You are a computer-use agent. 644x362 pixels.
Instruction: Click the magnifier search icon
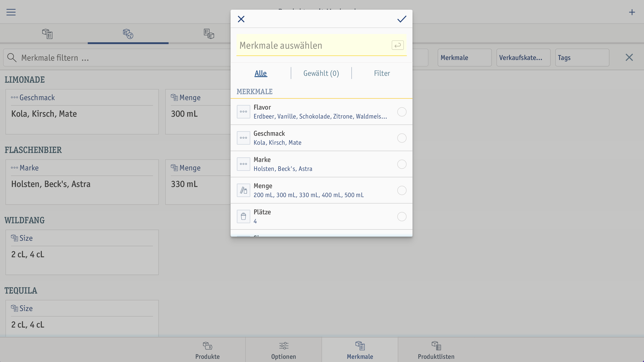pyautogui.click(x=12, y=58)
